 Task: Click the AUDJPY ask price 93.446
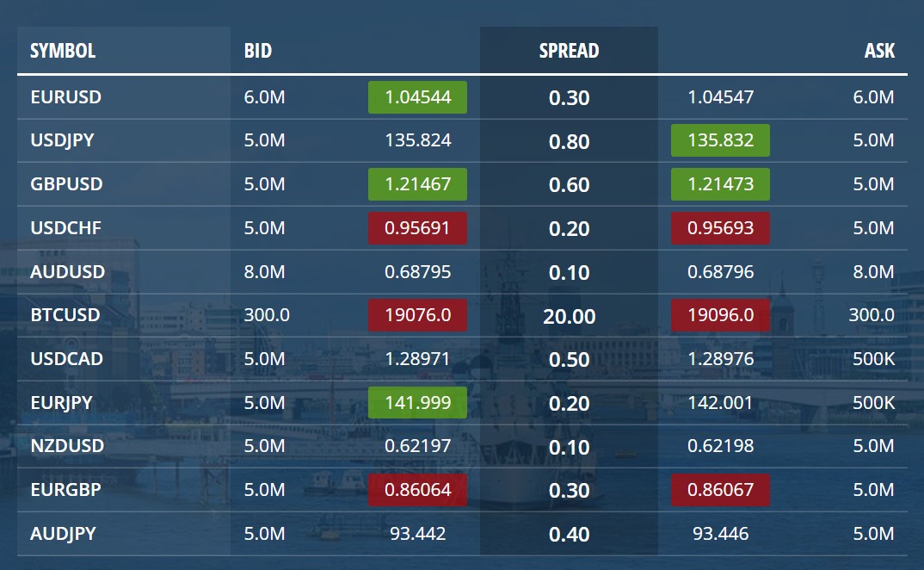coord(720,534)
